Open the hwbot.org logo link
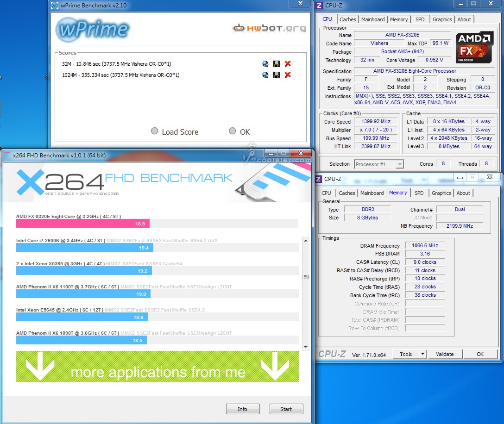 click(x=269, y=28)
